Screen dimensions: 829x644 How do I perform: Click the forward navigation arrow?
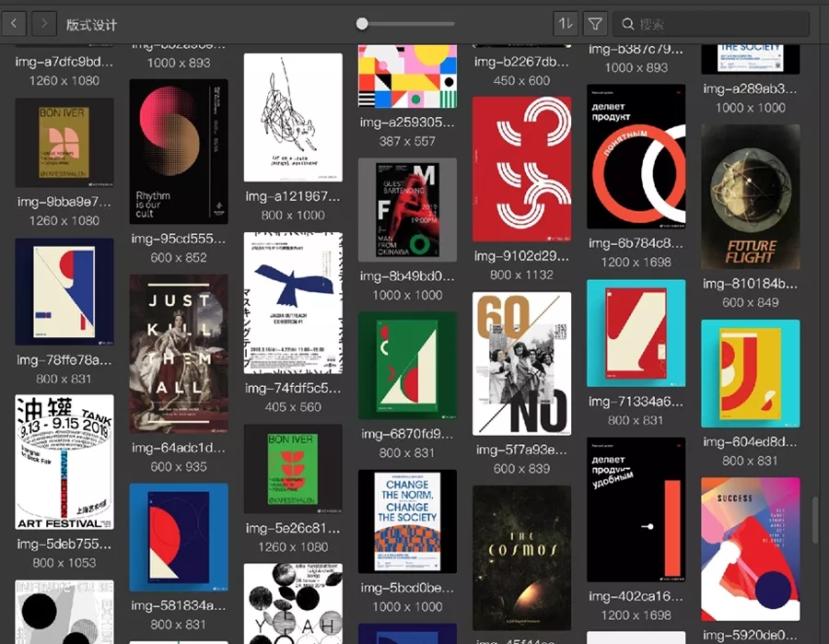[44, 24]
